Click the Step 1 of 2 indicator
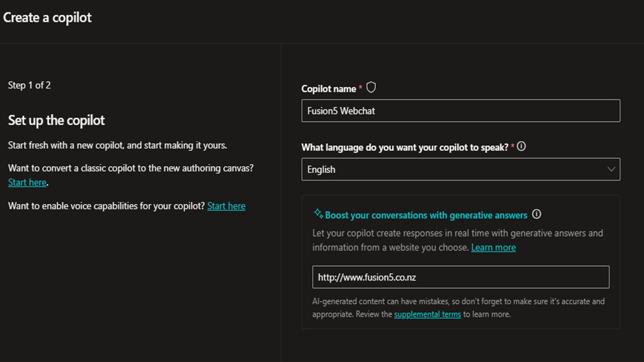The image size is (644, 362). [x=29, y=85]
